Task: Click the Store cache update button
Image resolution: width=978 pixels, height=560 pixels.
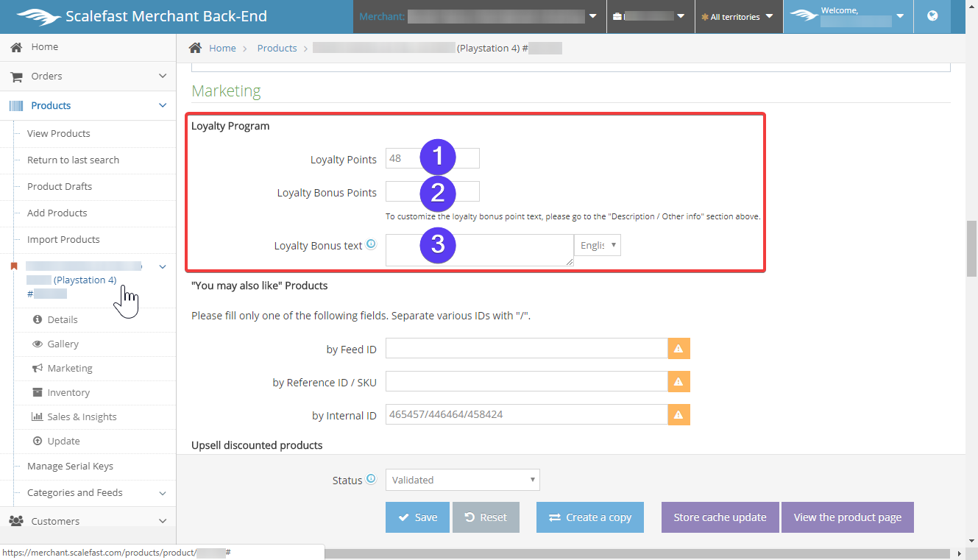Action: [719, 517]
